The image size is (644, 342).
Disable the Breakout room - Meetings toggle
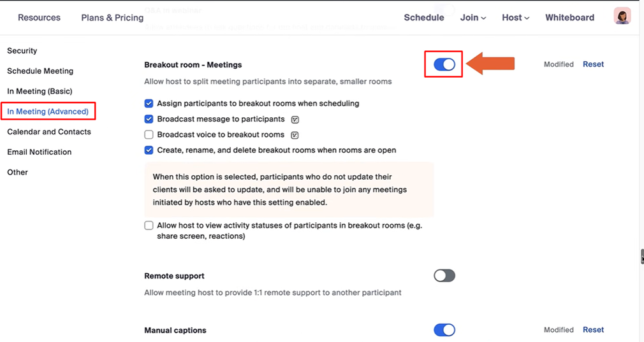click(x=444, y=64)
